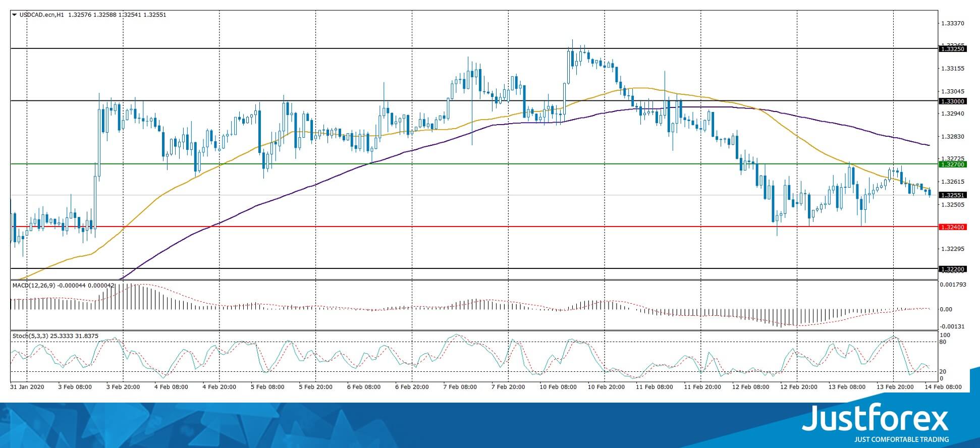Click the 4 Feb 08:00 time label

click(171, 387)
